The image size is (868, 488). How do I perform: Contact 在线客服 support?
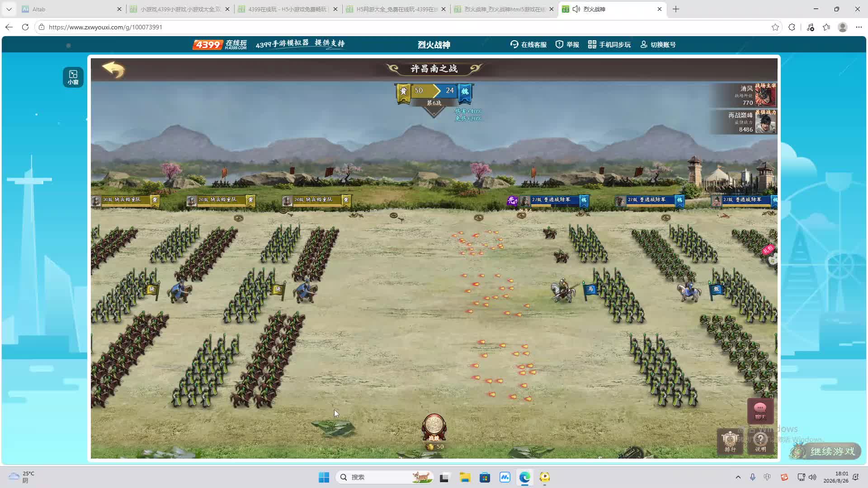tap(528, 44)
